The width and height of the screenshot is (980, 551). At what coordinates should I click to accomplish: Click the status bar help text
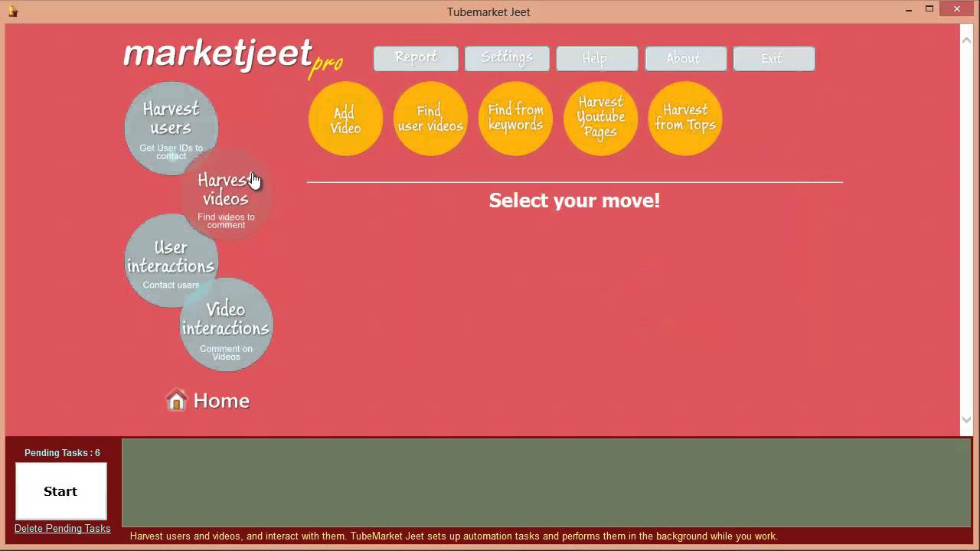[x=454, y=536]
